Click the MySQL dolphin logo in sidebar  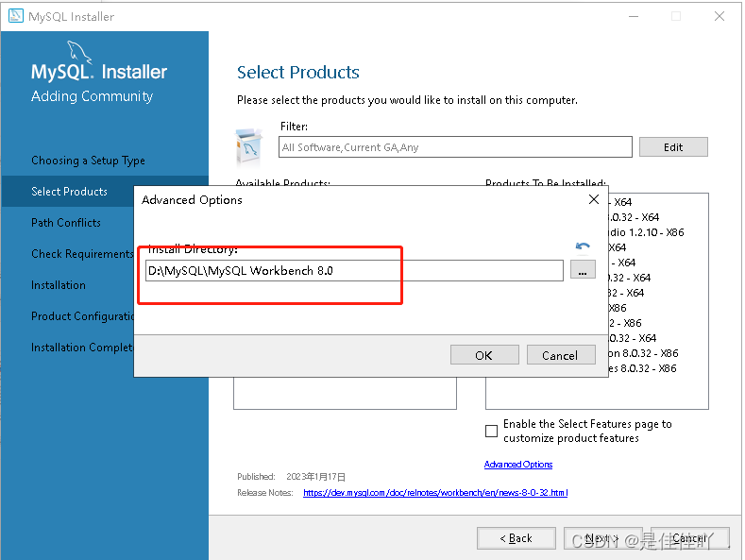[x=78, y=52]
